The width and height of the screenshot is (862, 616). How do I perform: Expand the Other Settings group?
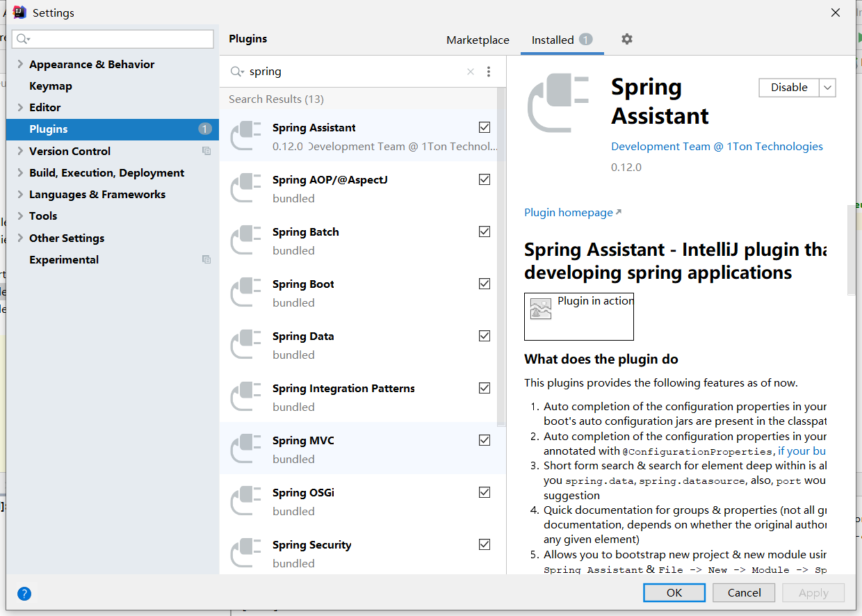(20, 238)
